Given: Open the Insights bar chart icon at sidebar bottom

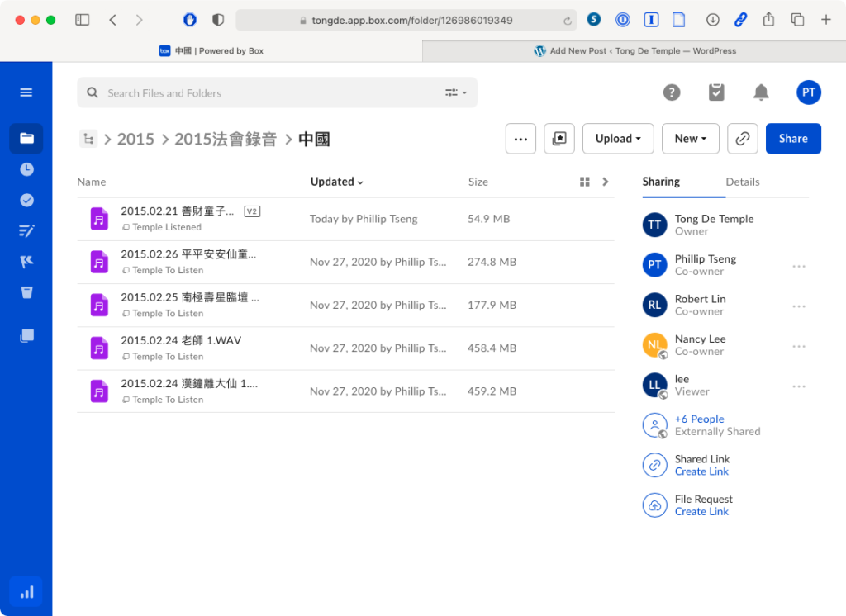Looking at the screenshot, I should pyautogui.click(x=26, y=591).
